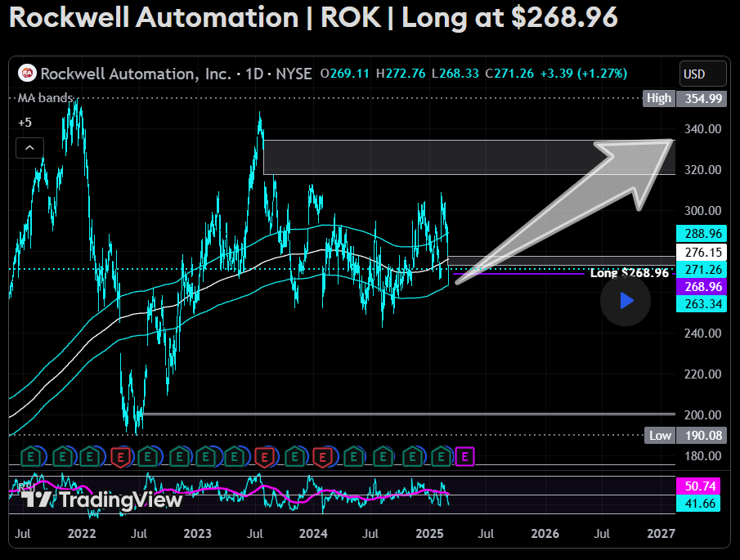
Task: Click the 180.00 price axis level
Action: (702, 455)
